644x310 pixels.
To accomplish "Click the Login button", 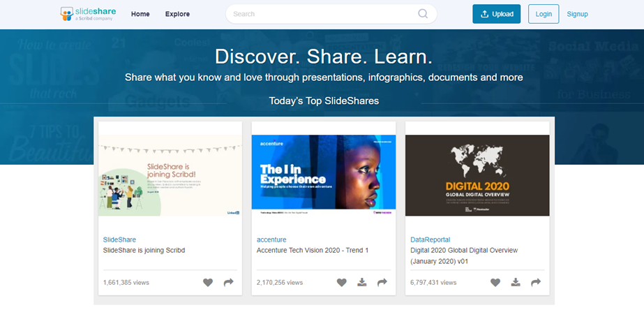I will pos(543,14).
